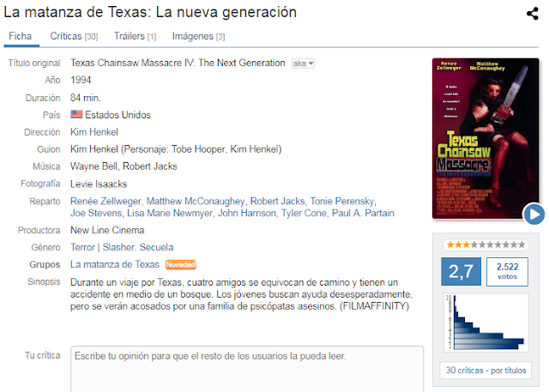Click the United States flag icon

click(x=76, y=114)
